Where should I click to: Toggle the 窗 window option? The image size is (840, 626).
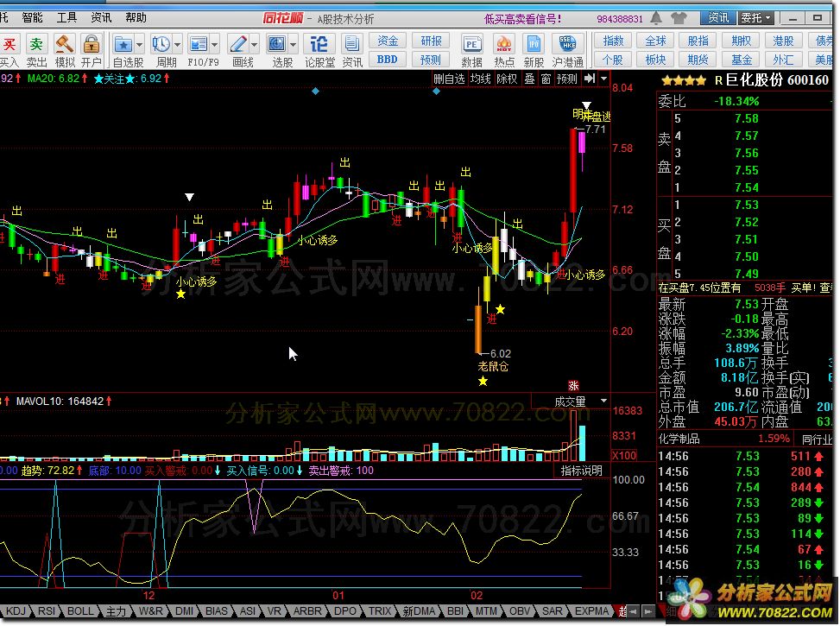(x=546, y=79)
